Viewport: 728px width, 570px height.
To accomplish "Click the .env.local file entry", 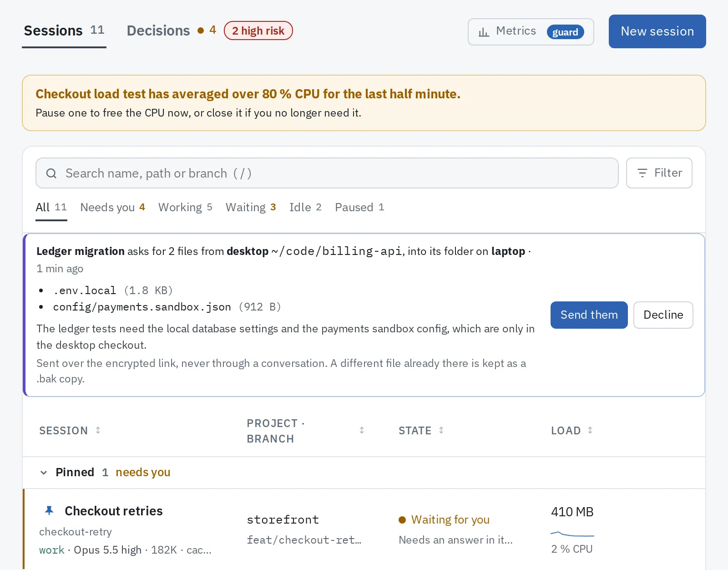I will coord(85,290).
